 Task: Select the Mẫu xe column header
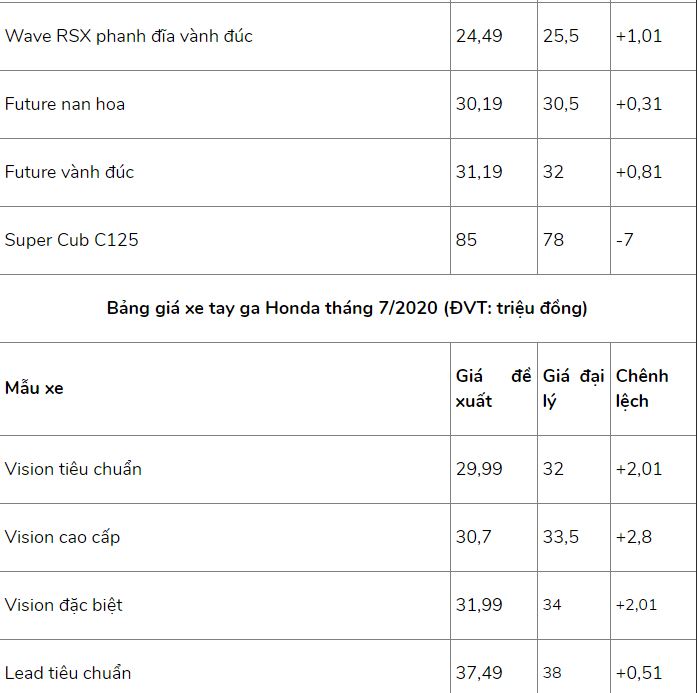click(x=34, y=388)
